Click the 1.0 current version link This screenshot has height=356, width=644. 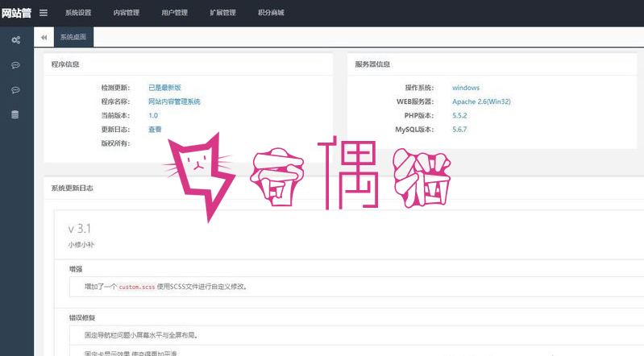[x=153, y=115]
